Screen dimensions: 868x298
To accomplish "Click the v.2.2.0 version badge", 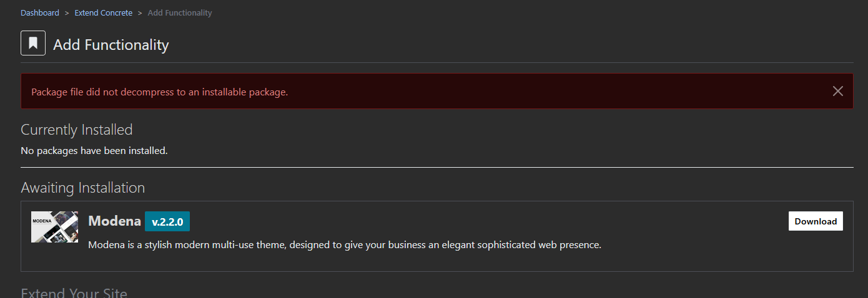I will (x=167, y=221).
